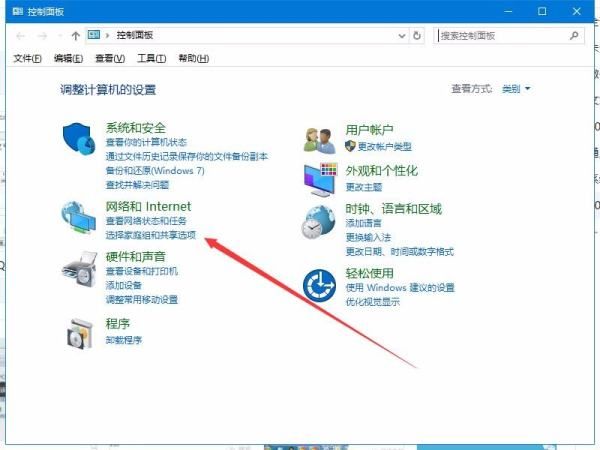Image resolution: width=600 pixels, height=450 pixels.
Task: Click the Ease of Access (轻松使用) icon
Action: tap(320, 284)
